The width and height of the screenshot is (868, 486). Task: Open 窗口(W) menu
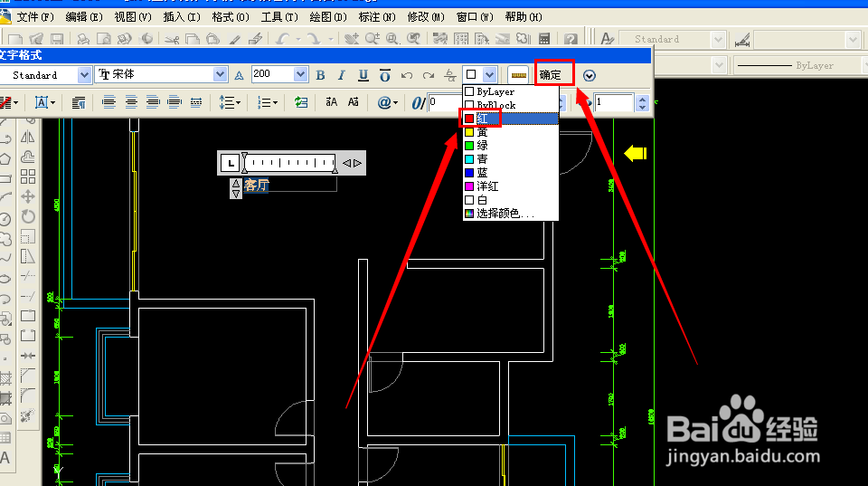[475, 17]
